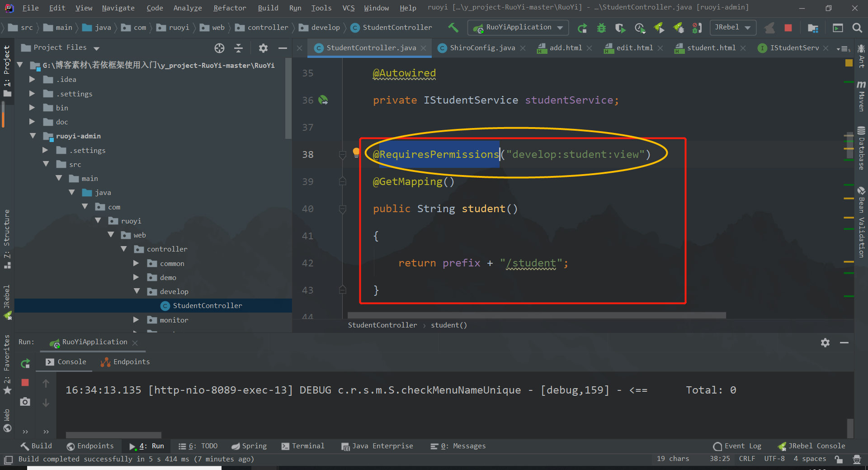Expand the monitor folder in tree
The height and width of the screenshot is (470, 868).
click(x=136, y=320)
